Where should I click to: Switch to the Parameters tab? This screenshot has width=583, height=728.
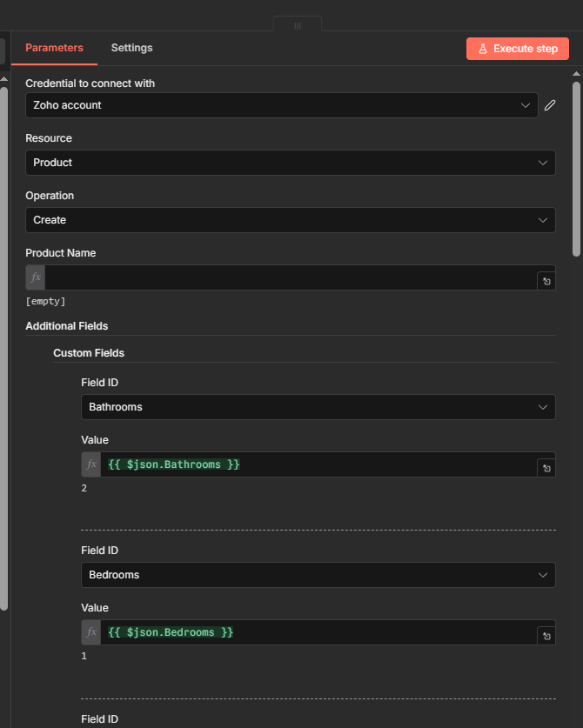54,48
